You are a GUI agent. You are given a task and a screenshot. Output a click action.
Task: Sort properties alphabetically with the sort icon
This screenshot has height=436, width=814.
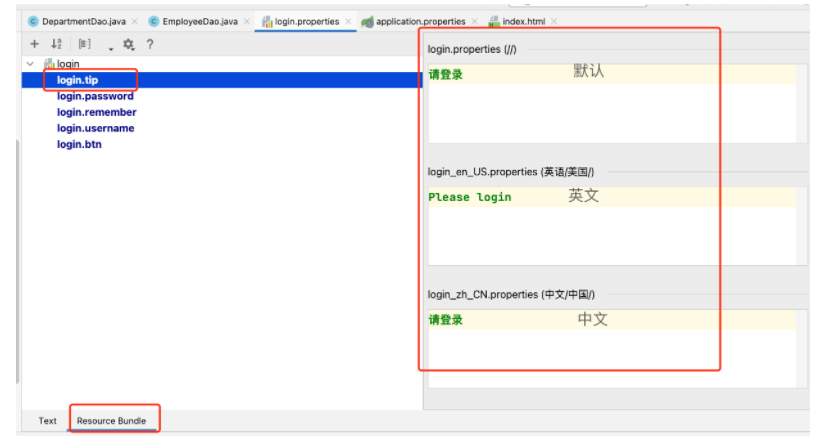(x=56, y=44)
